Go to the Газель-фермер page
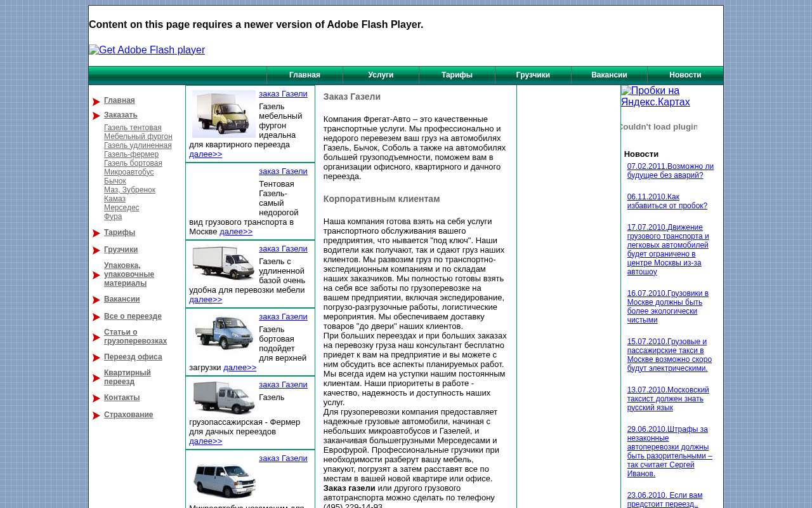 click(131, 154)
